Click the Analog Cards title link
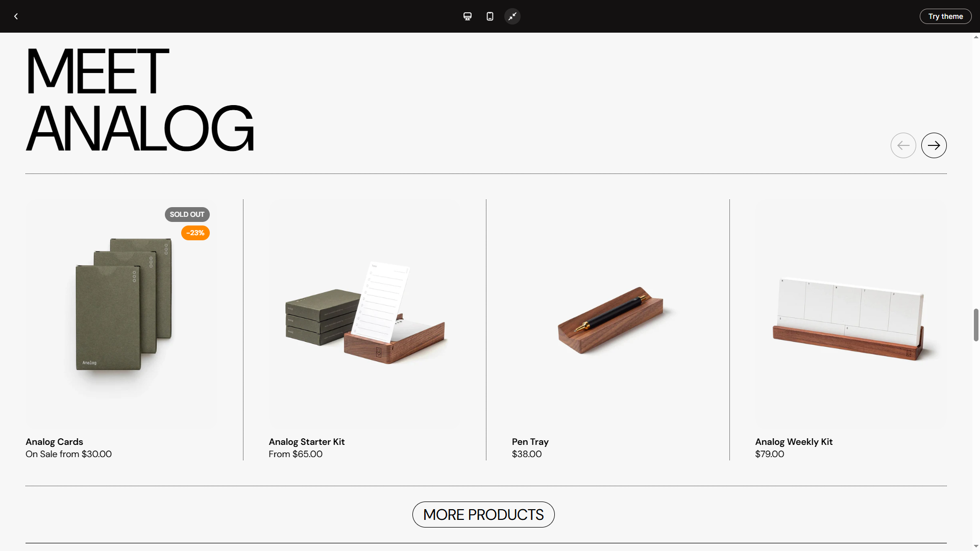 54,442
